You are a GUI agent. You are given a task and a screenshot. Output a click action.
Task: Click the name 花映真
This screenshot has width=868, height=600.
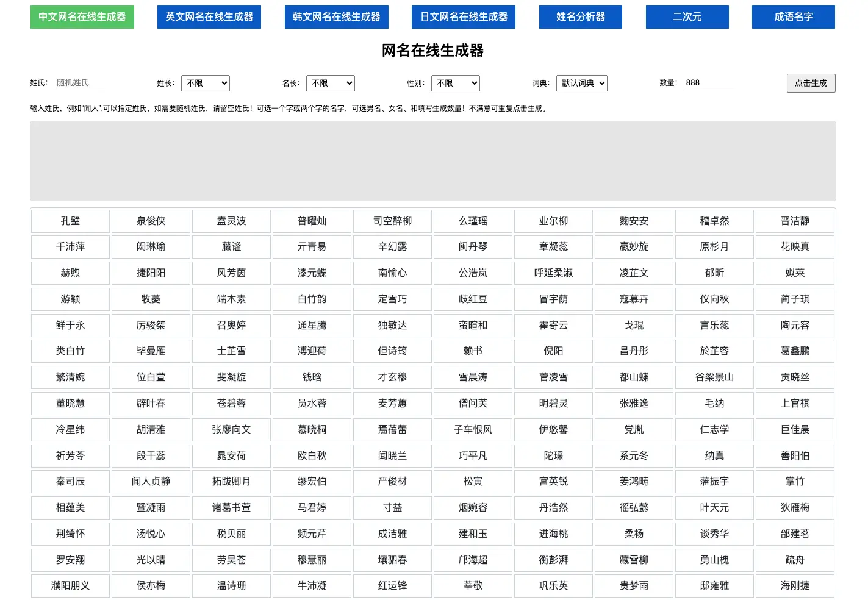tap(795, 247)
